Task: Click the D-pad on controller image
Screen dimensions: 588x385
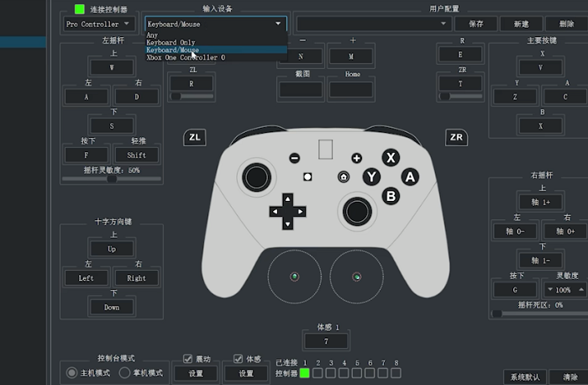Action: coord(287,212)
